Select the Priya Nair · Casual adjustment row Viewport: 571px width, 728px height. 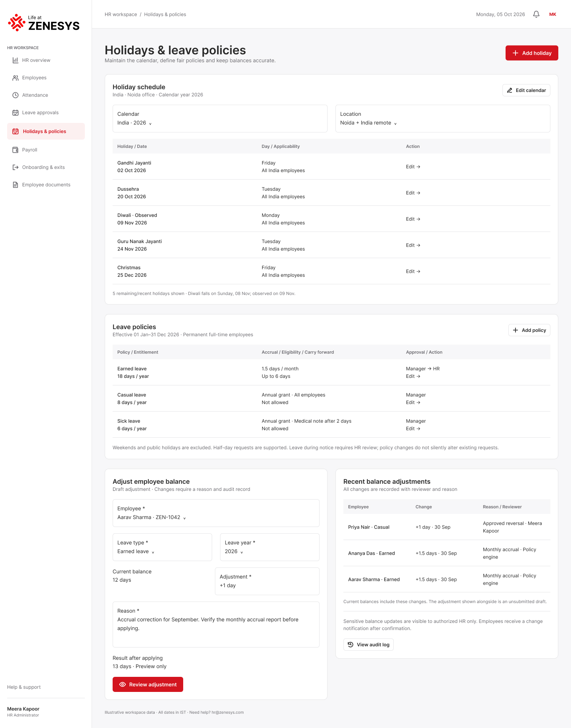(x=447, y=527)
